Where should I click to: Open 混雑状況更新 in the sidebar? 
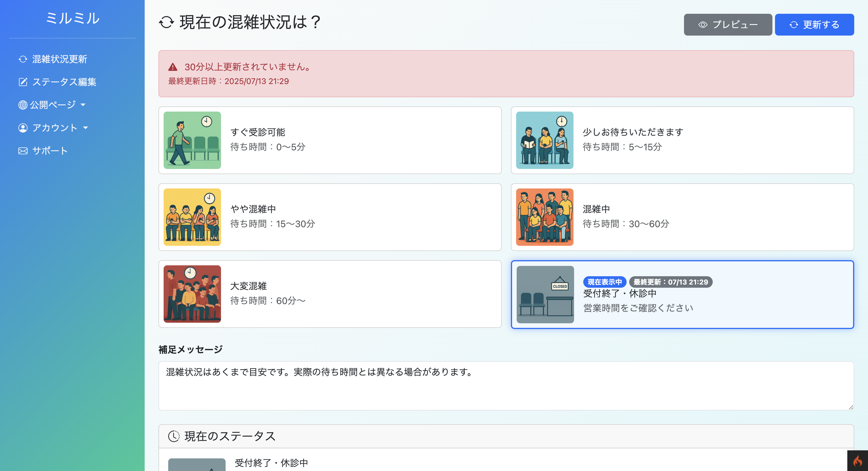pos(53,59)
